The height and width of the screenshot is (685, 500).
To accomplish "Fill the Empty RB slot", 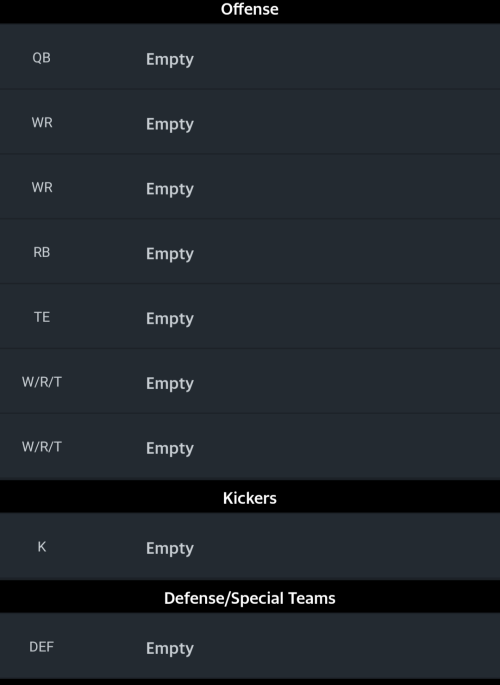I will 169,254.
